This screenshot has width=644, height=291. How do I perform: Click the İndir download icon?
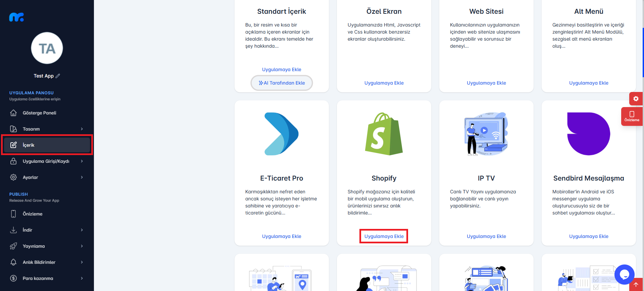pyautogui.click(x=13, y=230)
